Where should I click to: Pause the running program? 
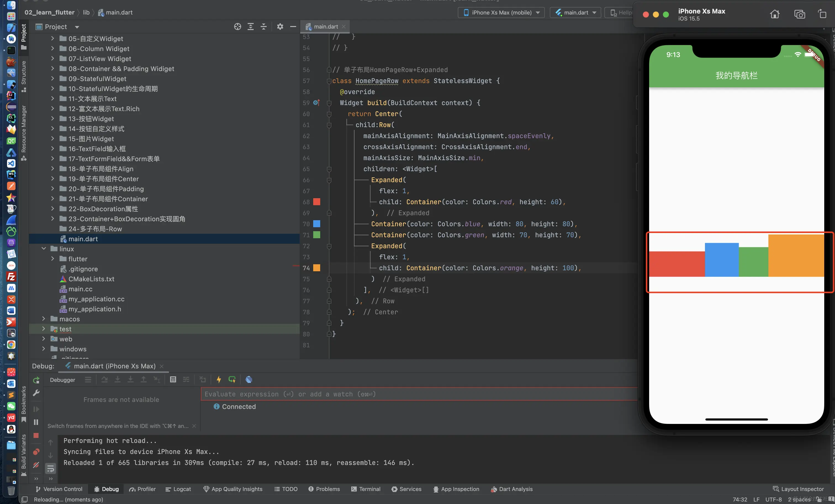coord(36,422)
